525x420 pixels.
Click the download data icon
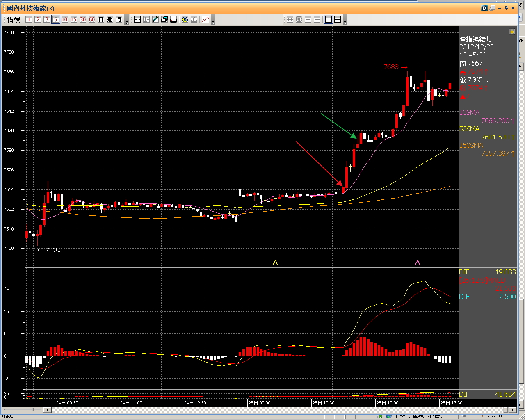[194, 19]
